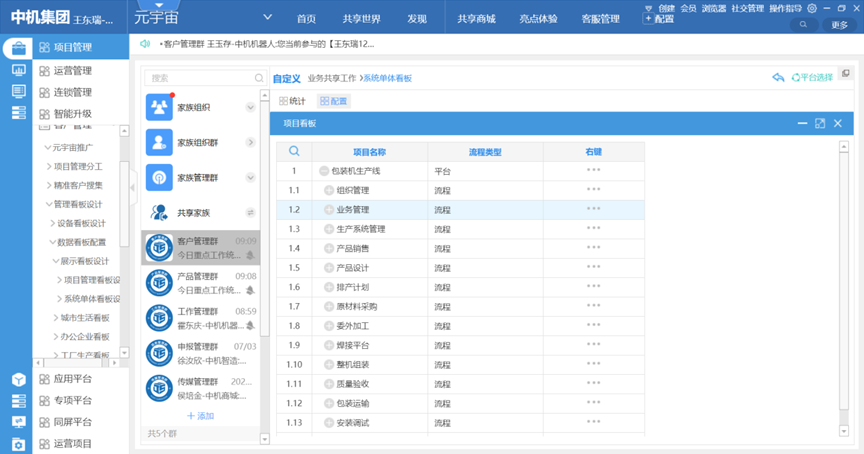Click the cube icon beside 应用平台

point(18,380)
